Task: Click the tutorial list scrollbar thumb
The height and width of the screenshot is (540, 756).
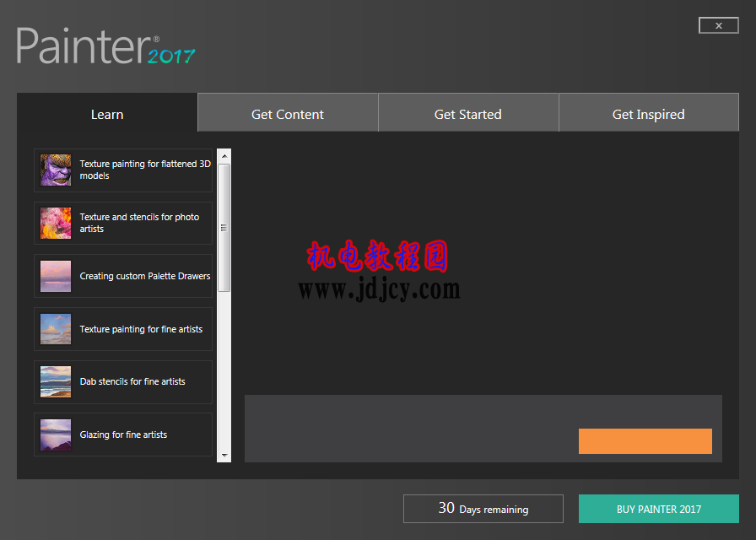Action: pyautogui.click(x=224, y=228)
